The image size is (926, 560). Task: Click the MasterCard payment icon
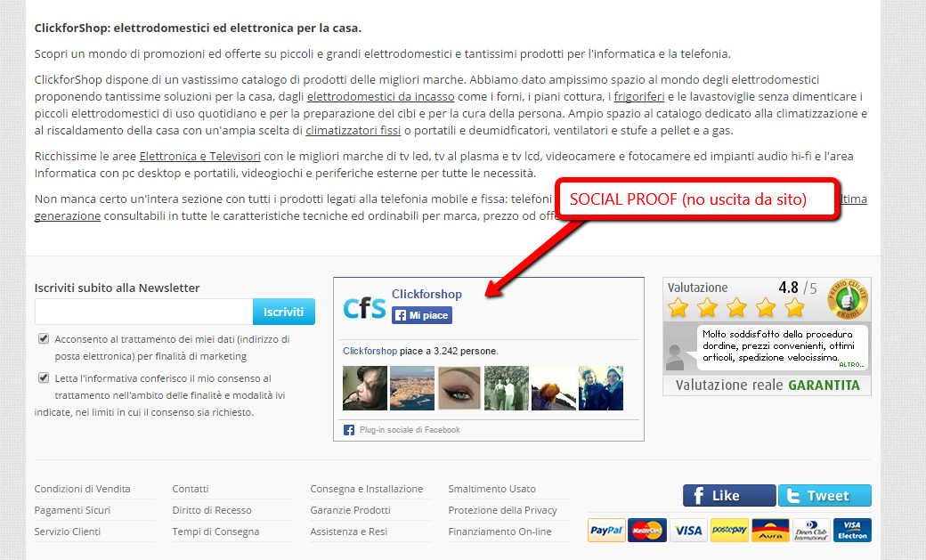[x=647, y=530]
